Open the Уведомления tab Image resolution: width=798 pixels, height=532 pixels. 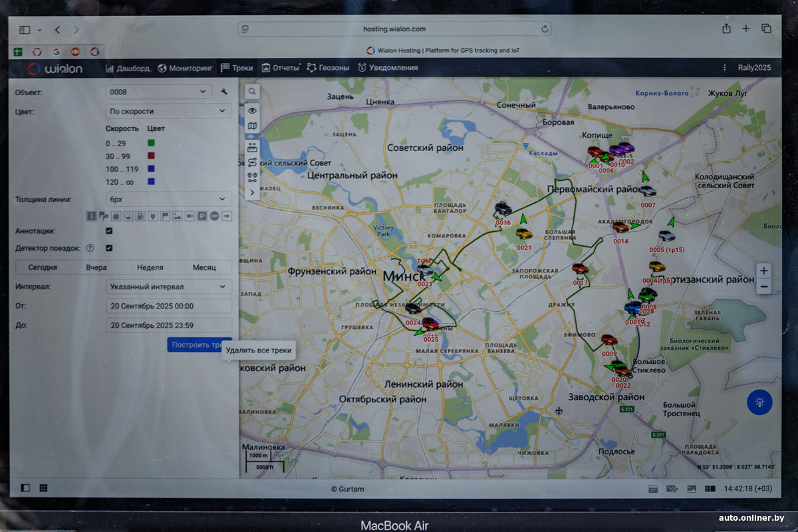pos(388,68)
